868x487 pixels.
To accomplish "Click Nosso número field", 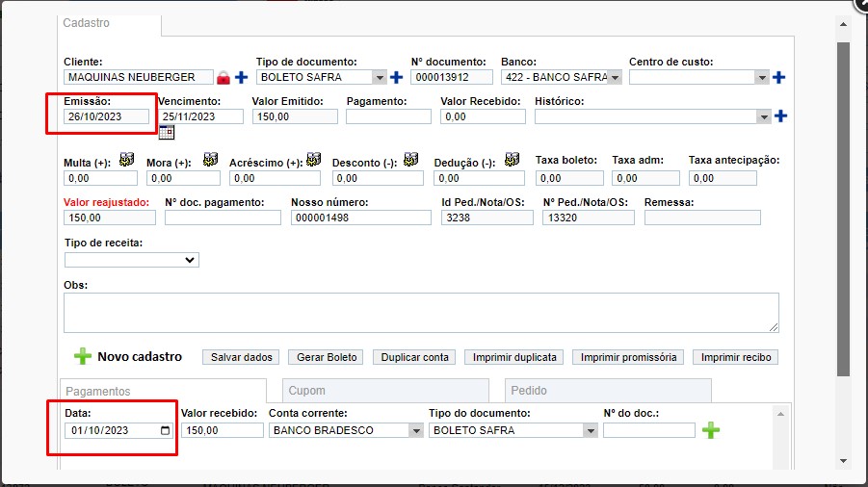I will point(361,218).
